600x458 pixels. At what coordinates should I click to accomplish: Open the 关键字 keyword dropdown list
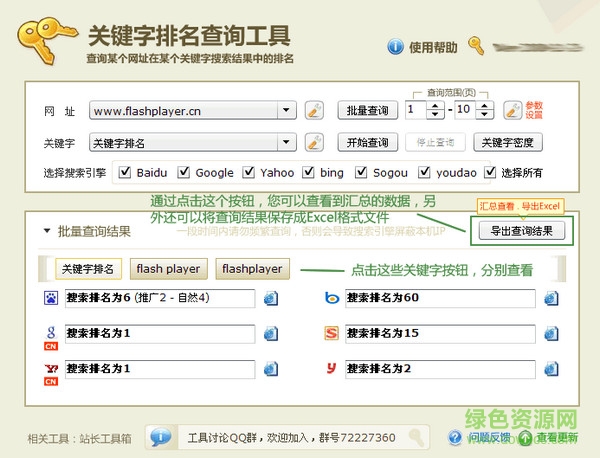coord(287,142)
